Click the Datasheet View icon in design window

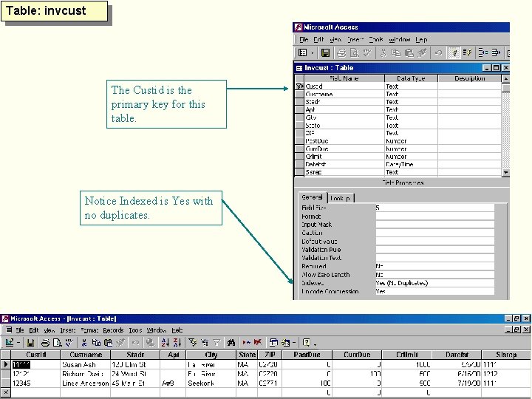[x=302, y=52]
